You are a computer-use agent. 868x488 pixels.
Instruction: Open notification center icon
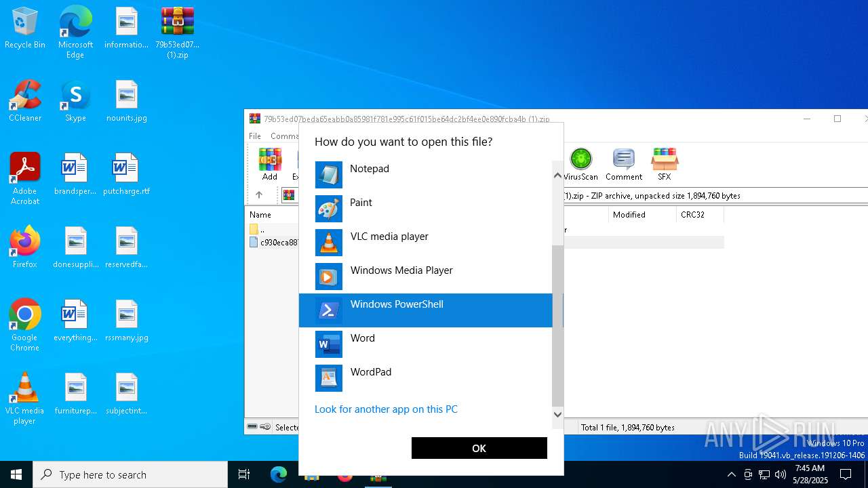[846, 474]
